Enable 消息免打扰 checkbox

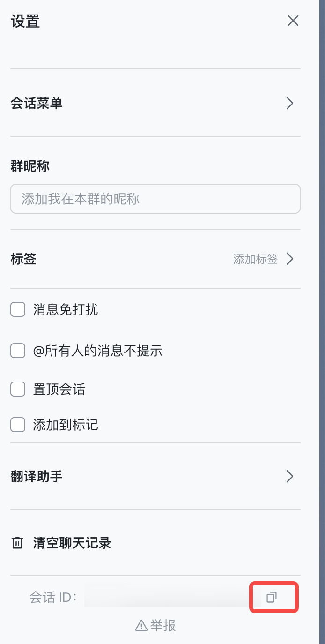tap(18, 310)
